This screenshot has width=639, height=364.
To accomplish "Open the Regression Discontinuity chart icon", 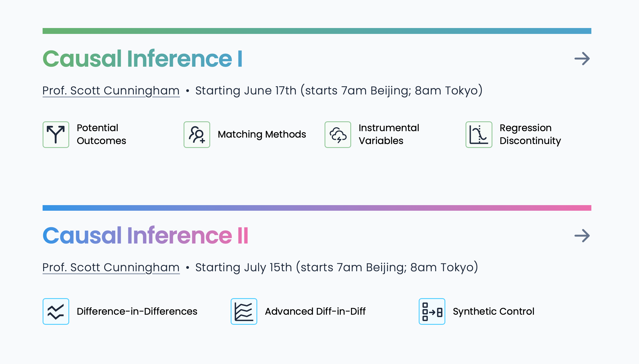I will point(479,135).
